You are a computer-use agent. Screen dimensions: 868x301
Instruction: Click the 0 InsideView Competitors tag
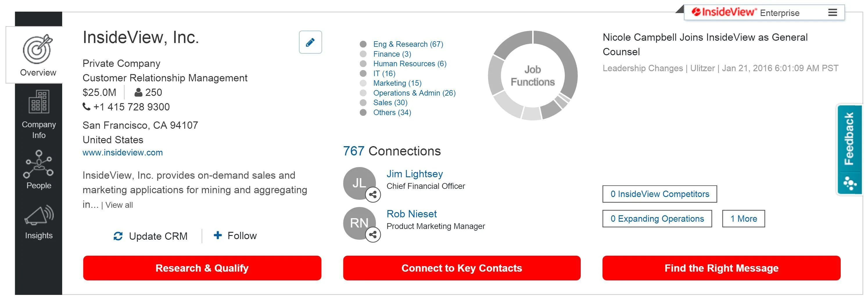(659, 194)
